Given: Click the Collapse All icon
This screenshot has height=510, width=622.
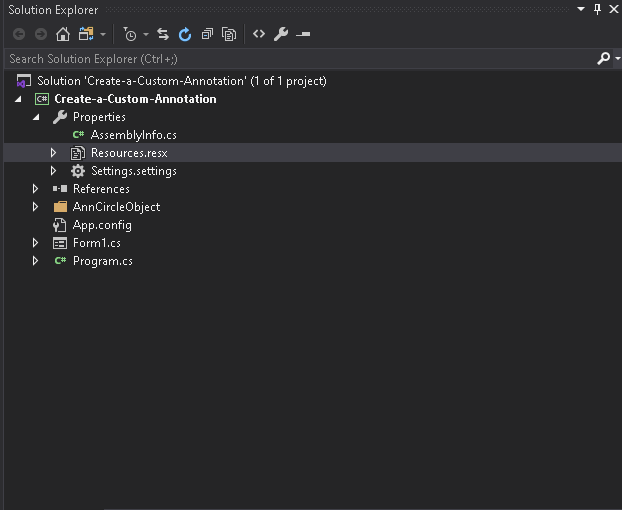Looking at the screenshot, I should (x=207, y=34).
